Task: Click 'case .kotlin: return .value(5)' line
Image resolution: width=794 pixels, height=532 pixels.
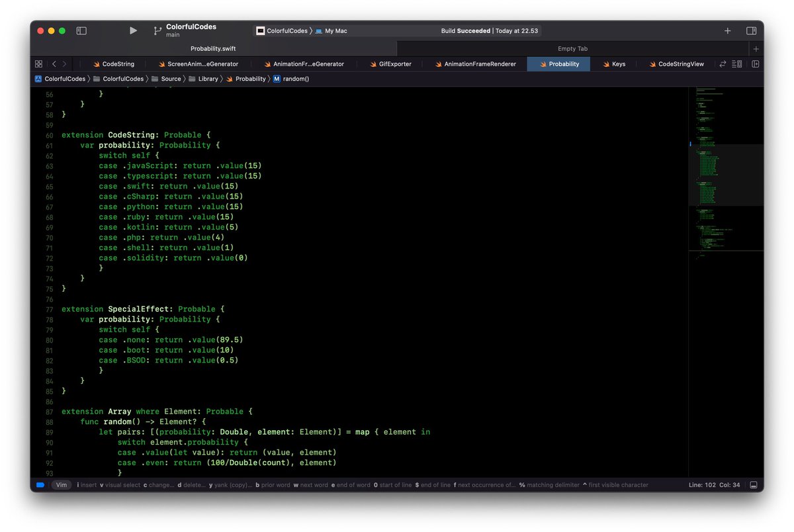Action: [169, 227]
